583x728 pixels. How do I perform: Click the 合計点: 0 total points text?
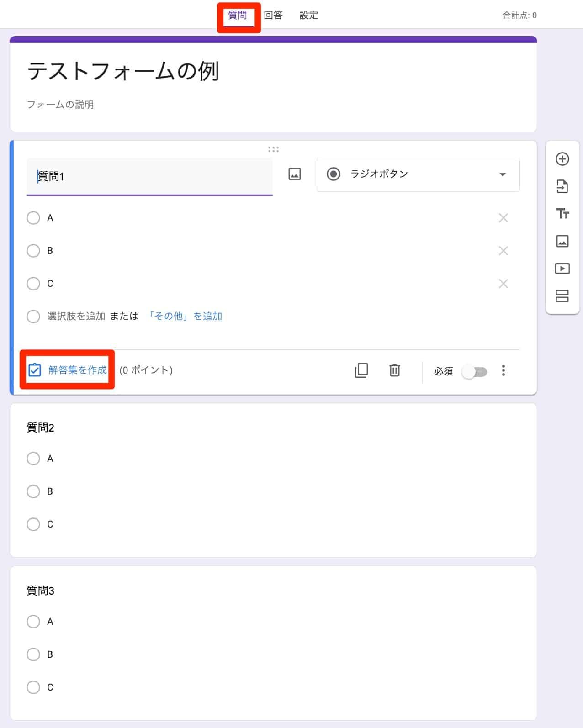coord(520,16)
